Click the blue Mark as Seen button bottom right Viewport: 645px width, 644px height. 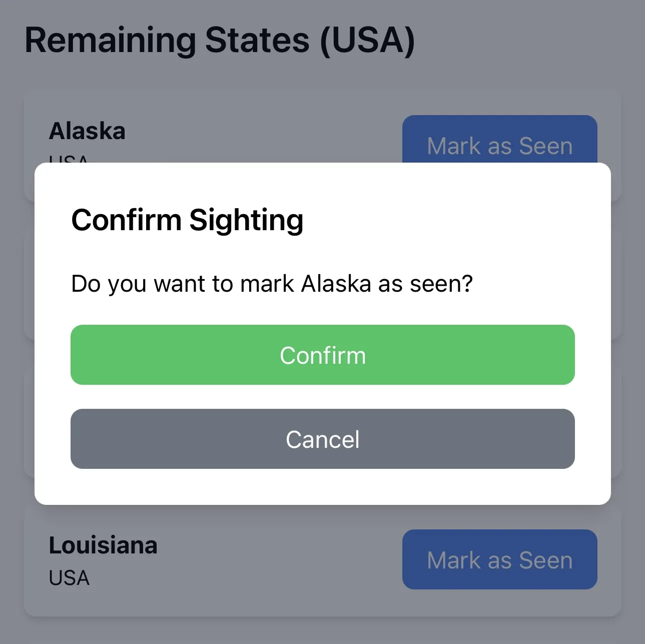click(499, 559)
